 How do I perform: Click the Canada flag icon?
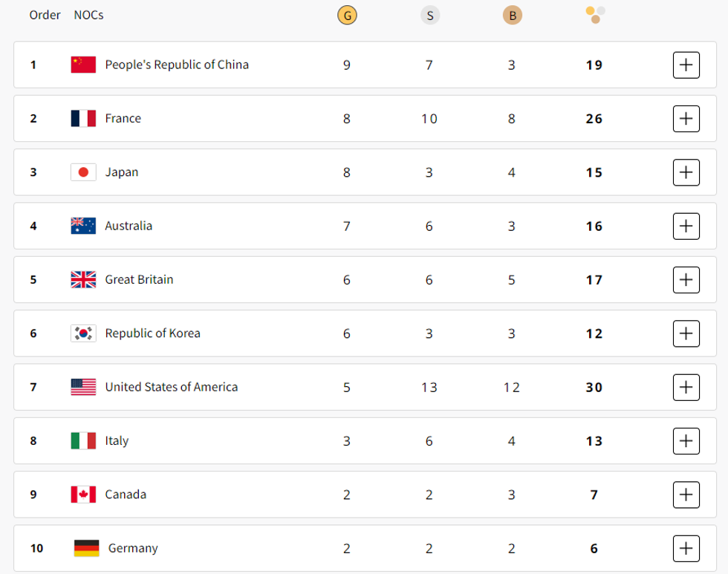(x=83, y=495)
